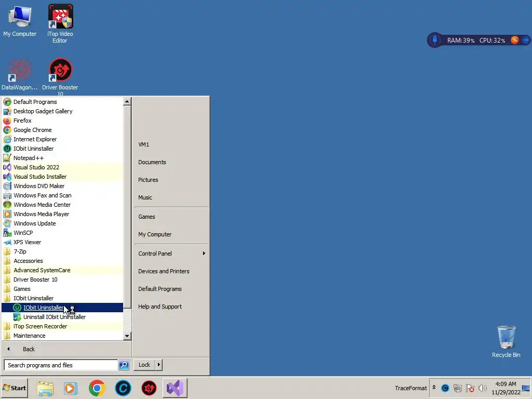The height and width of the screenshot is (399, 532).
Task: Expand the Accessories folder
Action: click(x=62, y=261)
